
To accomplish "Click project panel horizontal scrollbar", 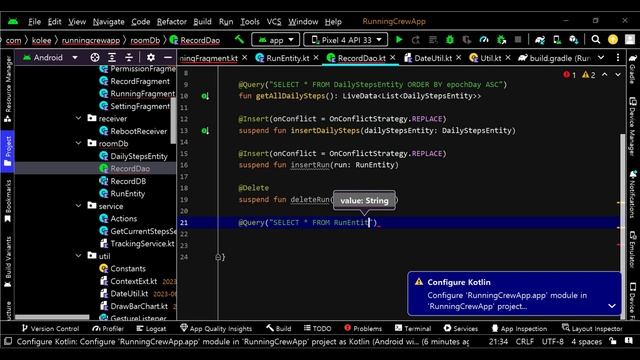I will pos(52,317).
